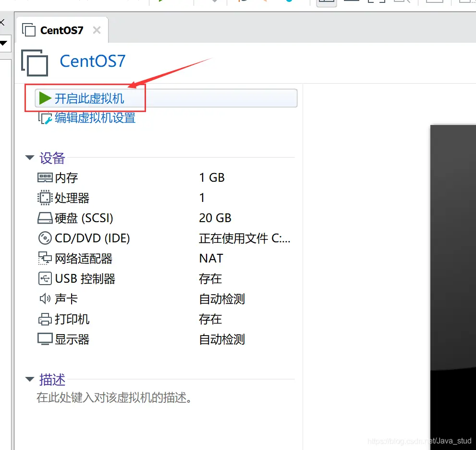Select the 显示器 label

(x=72, y=339)
